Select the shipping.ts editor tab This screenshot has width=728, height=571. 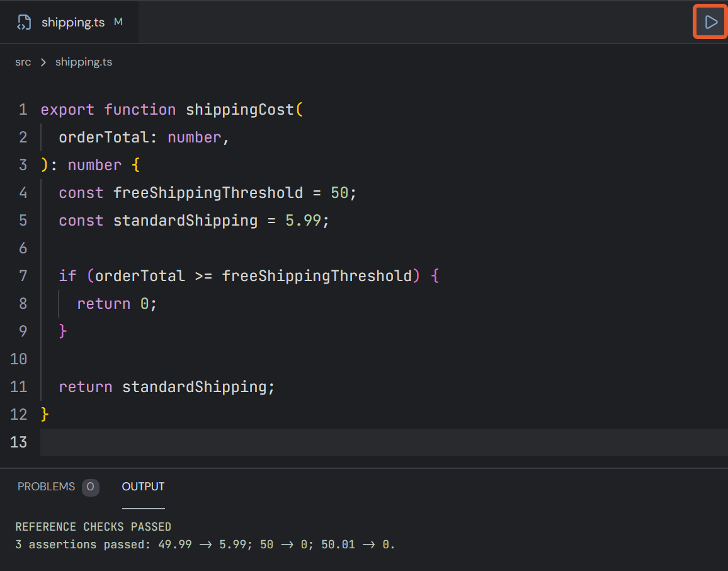pyautogui.click(x=69, y=22)
